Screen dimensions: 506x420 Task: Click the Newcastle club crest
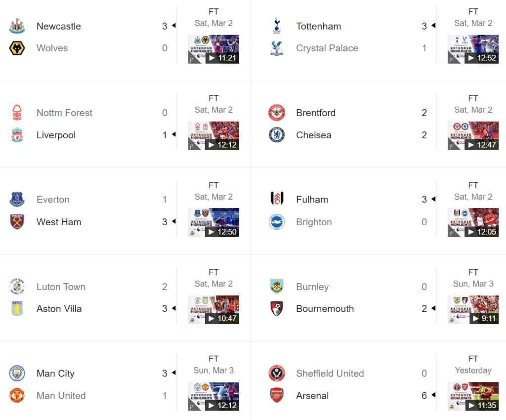(x=17, y=26)
